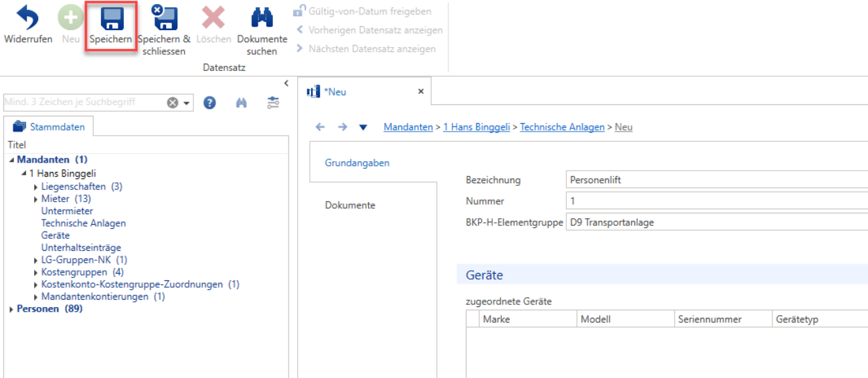
Task: Select 1 Hans Binggeli tree item
Action: pos(62,173)
